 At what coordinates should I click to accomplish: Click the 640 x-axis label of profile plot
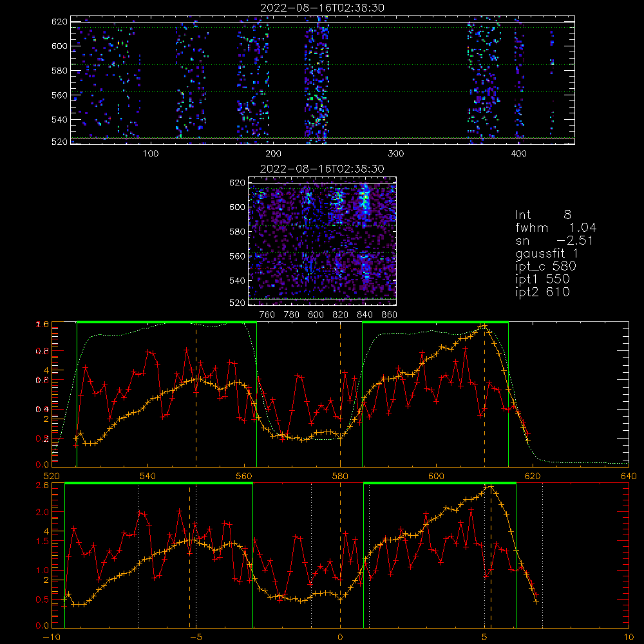(629, 476)
